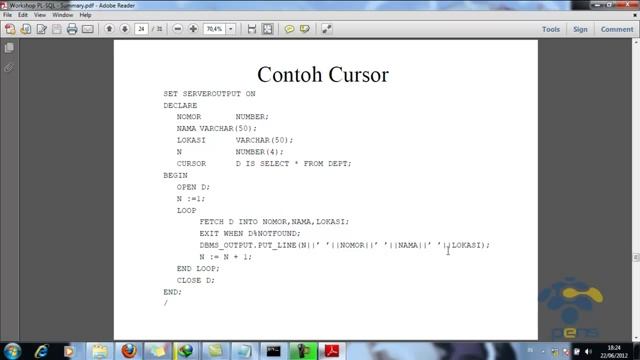Show attachments paperclip panel

click(x=9, y=68)
